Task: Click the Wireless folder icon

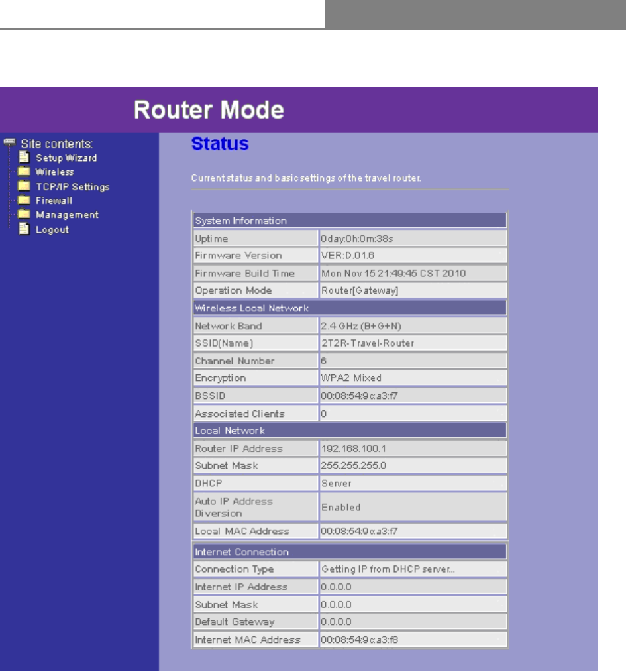Action: pyautogui.click(x=24, y=172)
